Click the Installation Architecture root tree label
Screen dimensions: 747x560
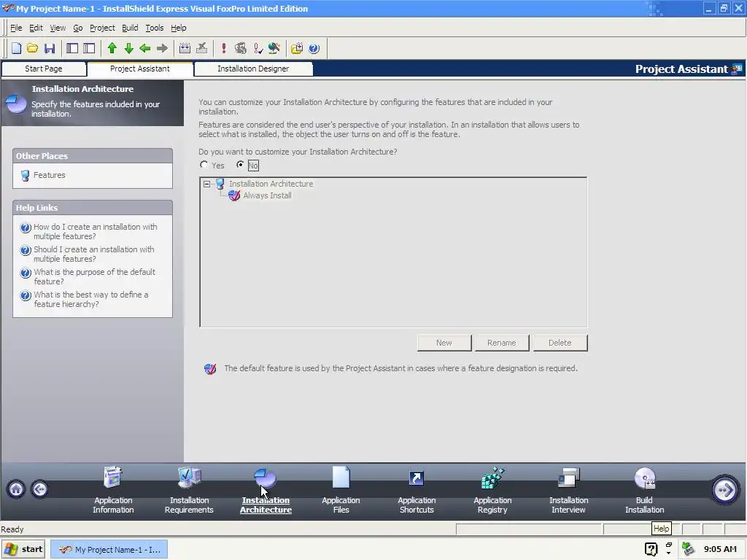pyautogui.click(x=271, y=183)
